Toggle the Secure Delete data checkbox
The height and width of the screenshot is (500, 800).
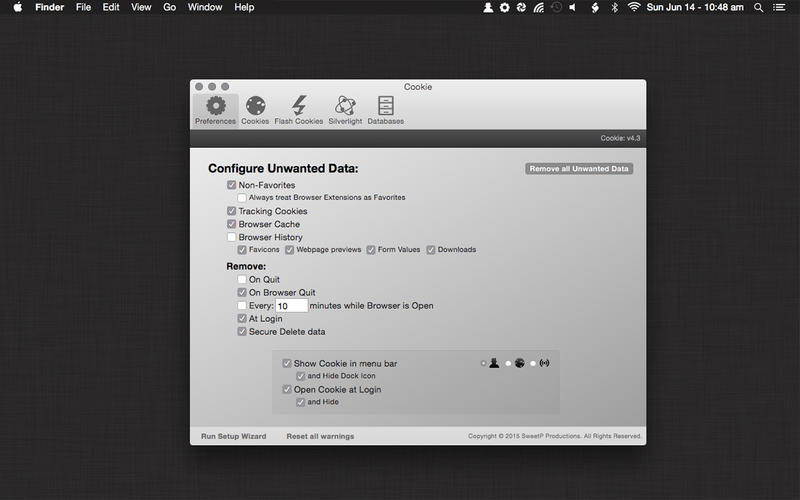pyautogui.click(x=242, y=332)
